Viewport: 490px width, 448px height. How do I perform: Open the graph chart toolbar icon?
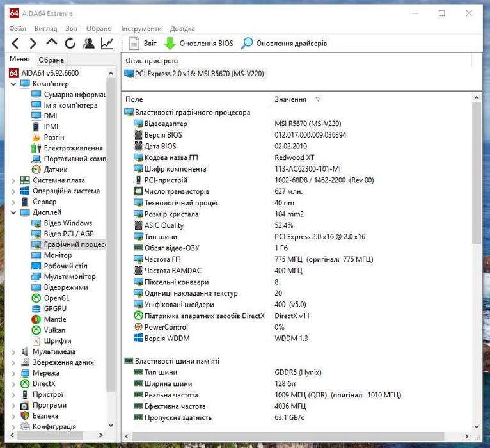[107, 44]
